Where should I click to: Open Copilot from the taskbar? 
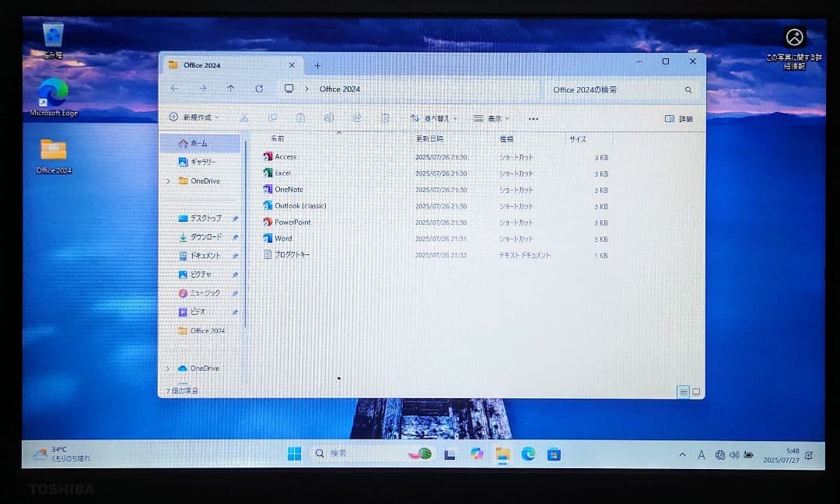click(477, 453)
